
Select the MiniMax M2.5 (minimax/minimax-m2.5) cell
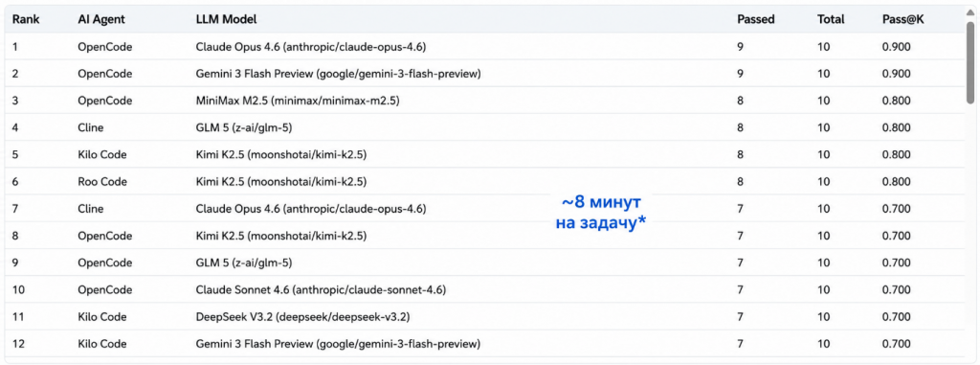[x=298, y=101]
